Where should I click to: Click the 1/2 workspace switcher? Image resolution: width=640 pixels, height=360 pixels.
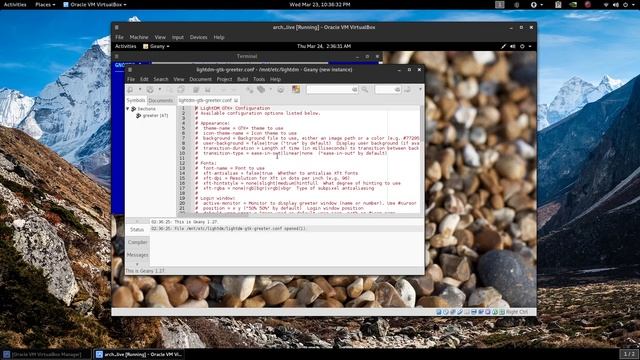click(629, 354)
